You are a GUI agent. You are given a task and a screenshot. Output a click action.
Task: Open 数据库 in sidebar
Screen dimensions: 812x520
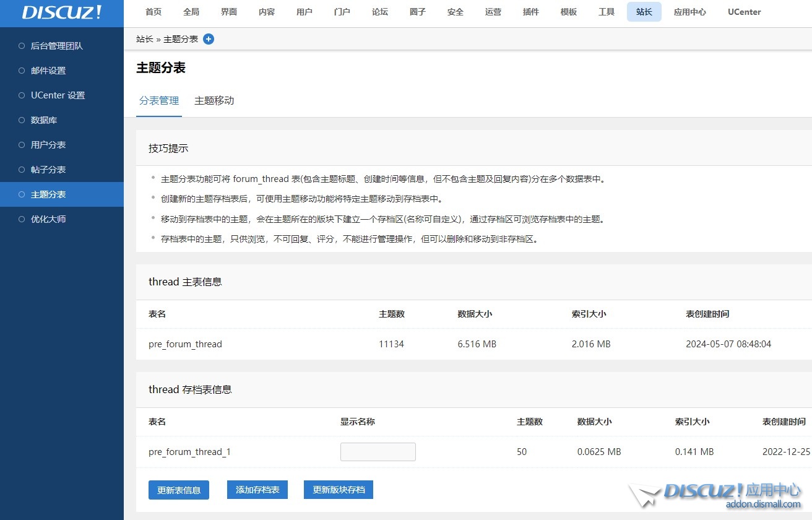point(62,120)
